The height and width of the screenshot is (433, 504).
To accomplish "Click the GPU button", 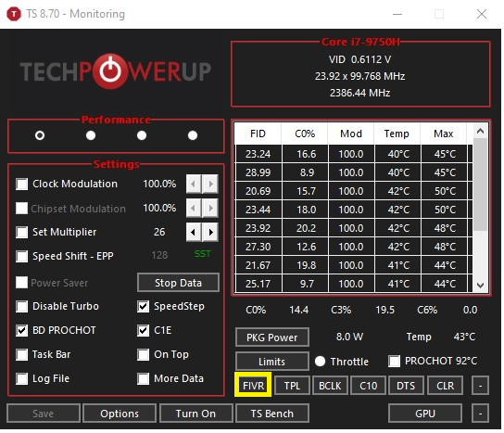I will tap(425, 413).
